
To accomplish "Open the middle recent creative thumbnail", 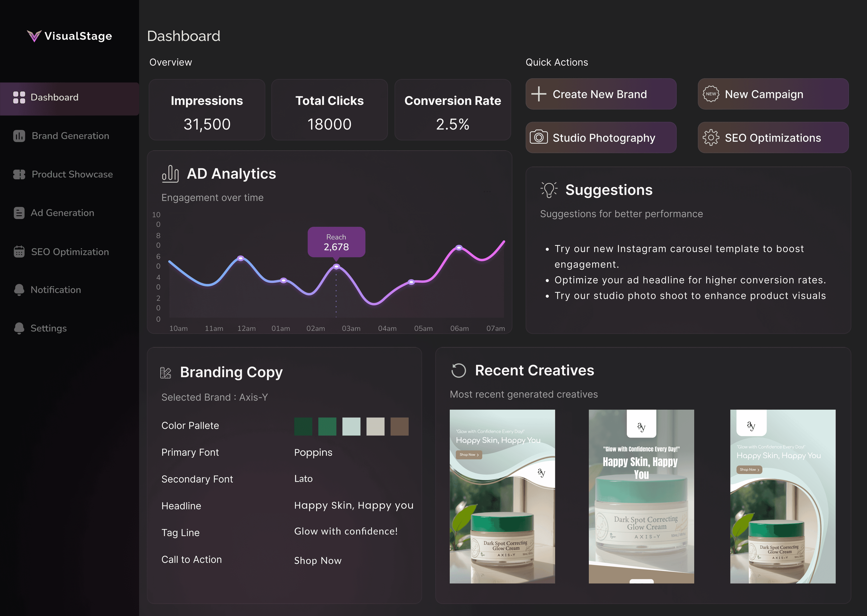I will [x=641, y=496].
